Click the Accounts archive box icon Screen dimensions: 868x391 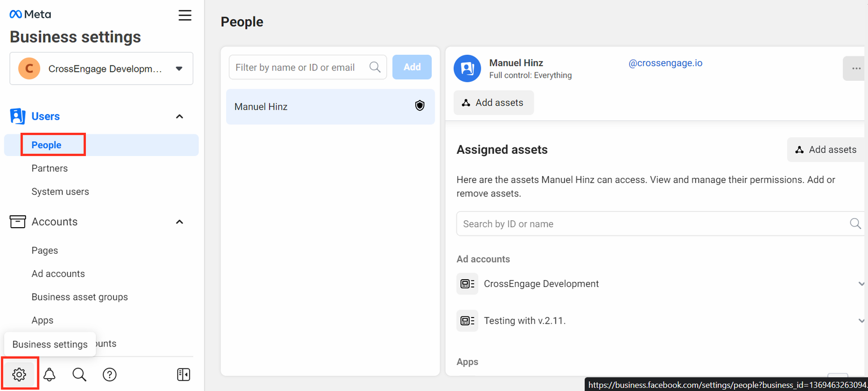tap(18, 222)
